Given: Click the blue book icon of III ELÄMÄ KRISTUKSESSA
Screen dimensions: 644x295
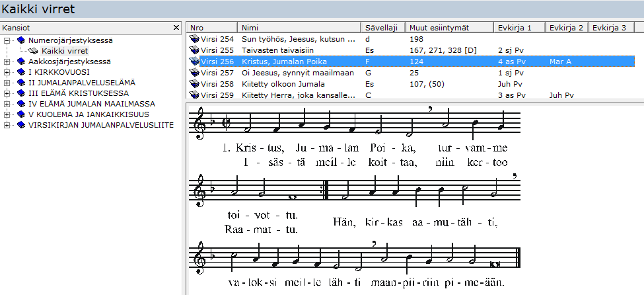Looking at the screenshot, I should (21, 93).
